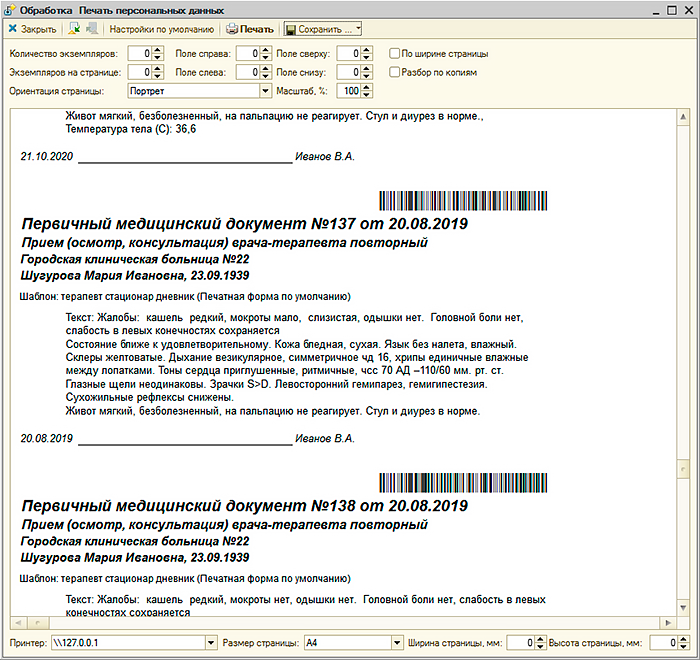700x660 pixels.
Task: Click Ширина страницы stepper arrows
Action: [539, 642]
